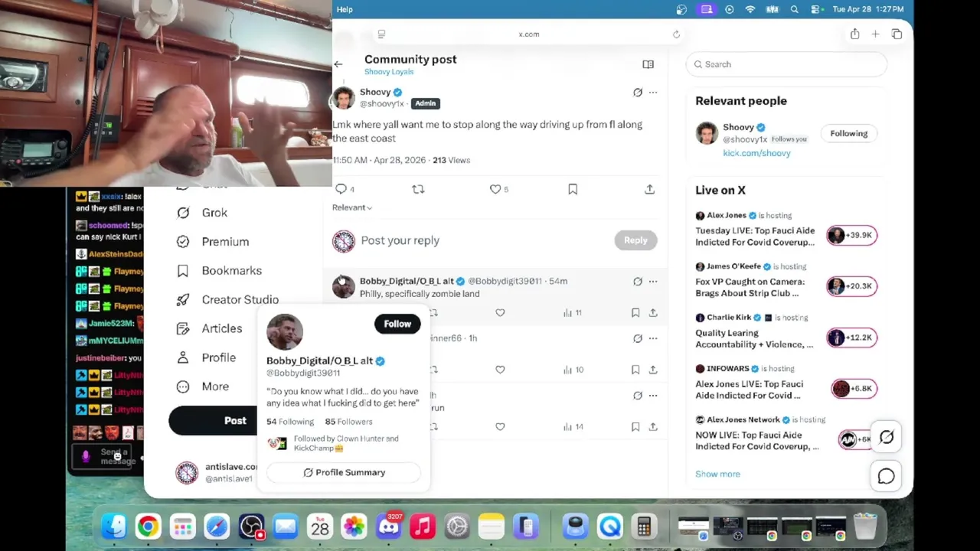Image resolution: width=980 pixels, height=551 pixels.
Task: Click the X Search field
Action: 786,64
